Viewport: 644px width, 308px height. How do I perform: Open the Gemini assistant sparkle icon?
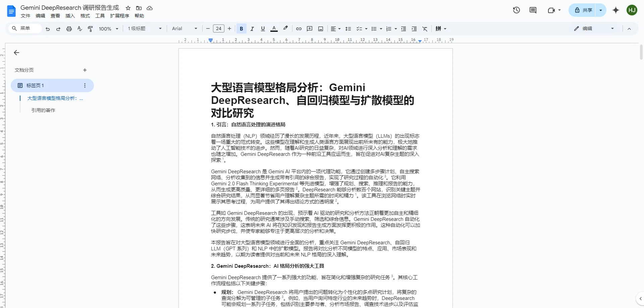(x=616, y=10)
